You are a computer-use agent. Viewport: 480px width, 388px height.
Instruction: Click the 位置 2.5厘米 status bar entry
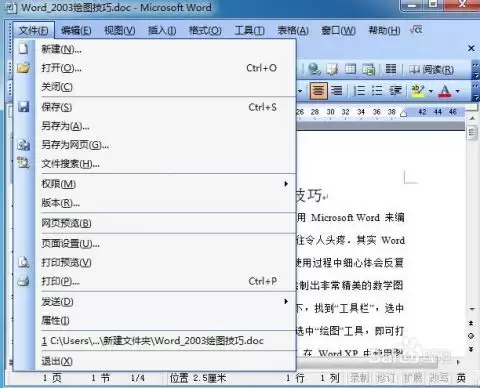(198, 378)
